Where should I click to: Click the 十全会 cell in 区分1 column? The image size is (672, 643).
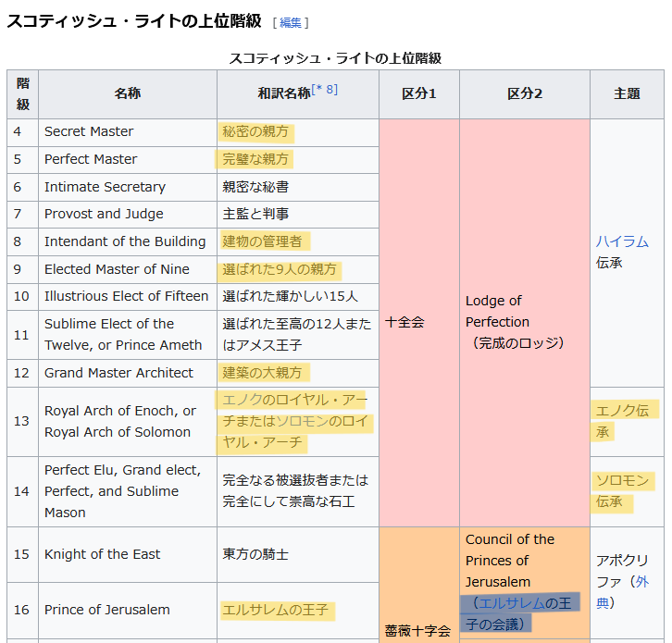(x=404, y=322)
